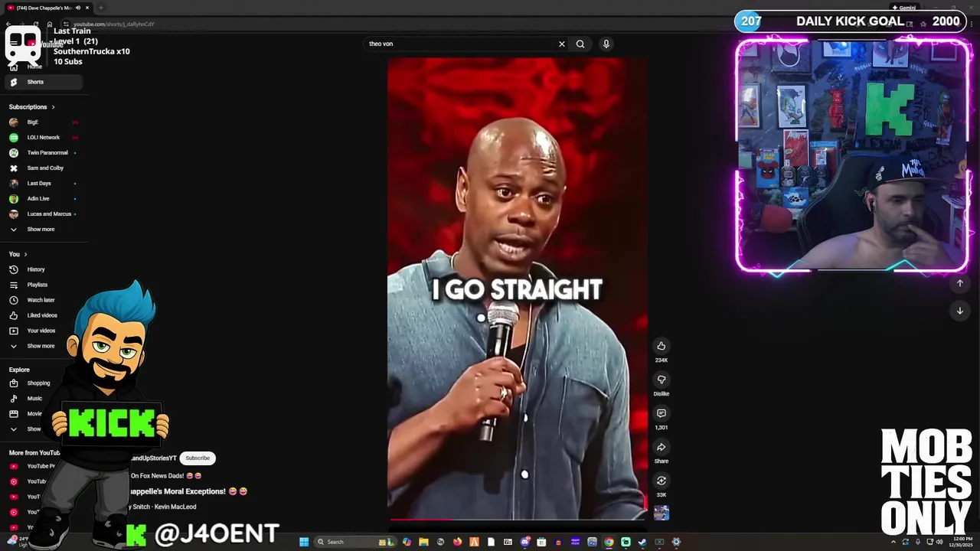
Task: Start voice search with the microphone
Action: click(606, 44)
